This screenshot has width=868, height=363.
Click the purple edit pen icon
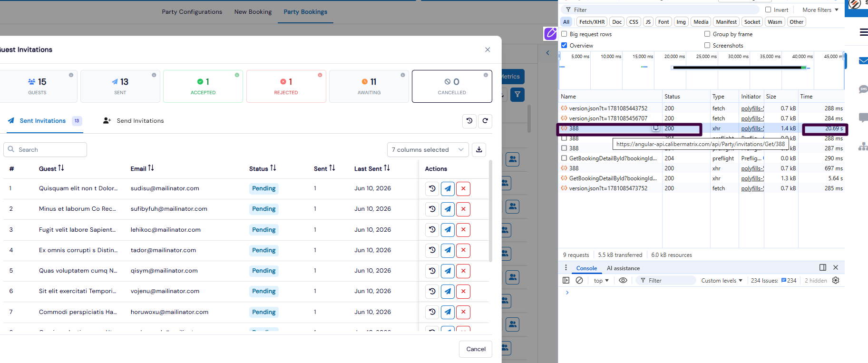(x=550, y=33)
